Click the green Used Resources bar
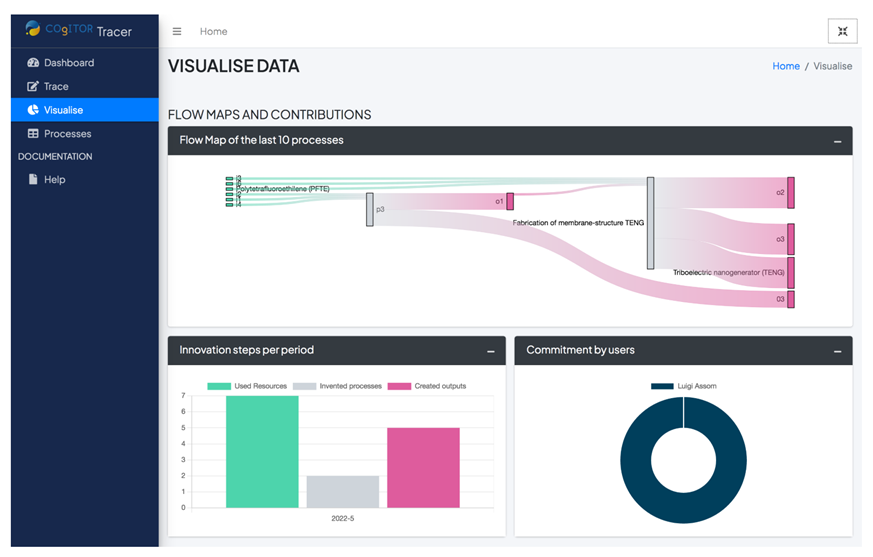The height and width of the screenshot is (557, 873). 262,452
